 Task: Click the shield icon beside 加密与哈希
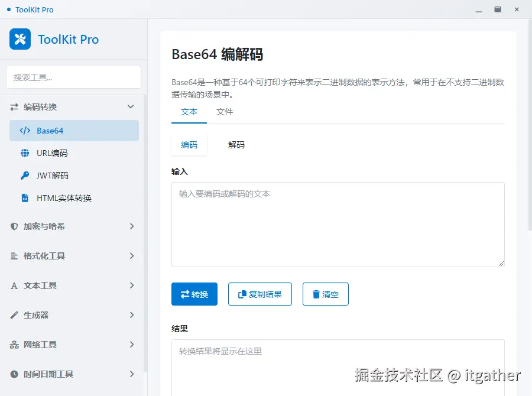(14, 226)
